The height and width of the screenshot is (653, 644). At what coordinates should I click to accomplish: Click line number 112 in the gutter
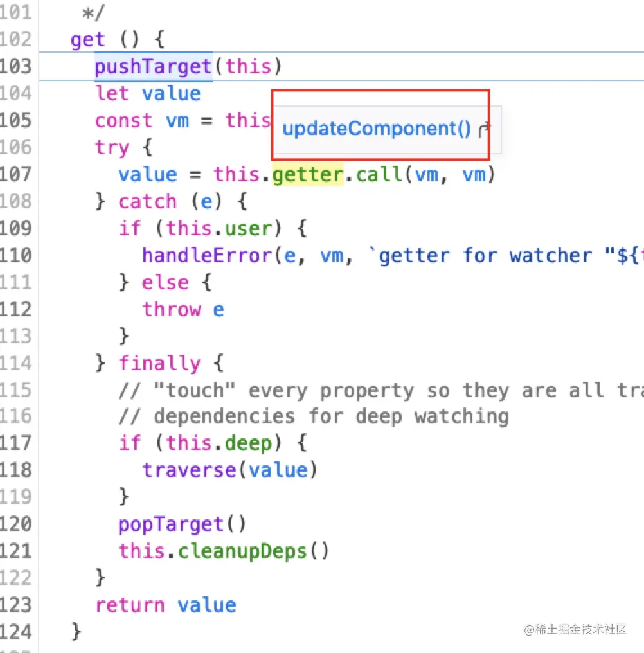pos(16,309)
